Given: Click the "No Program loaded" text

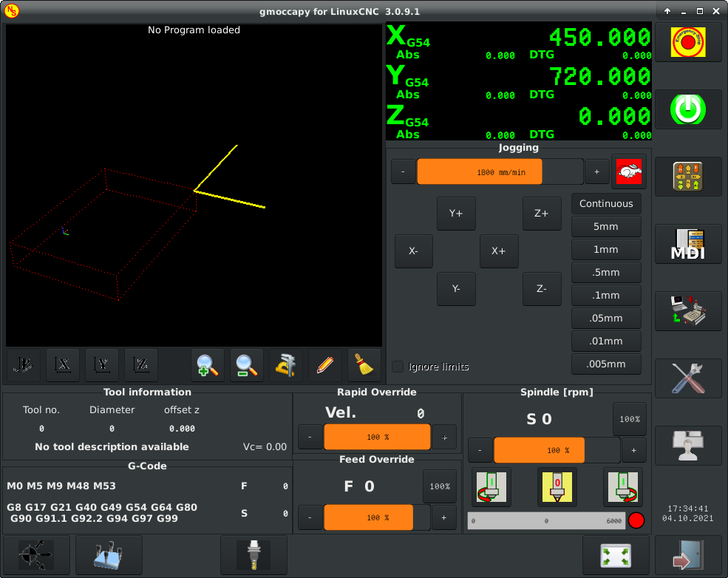Looking at the screenshot, I should tap(194, 30).
